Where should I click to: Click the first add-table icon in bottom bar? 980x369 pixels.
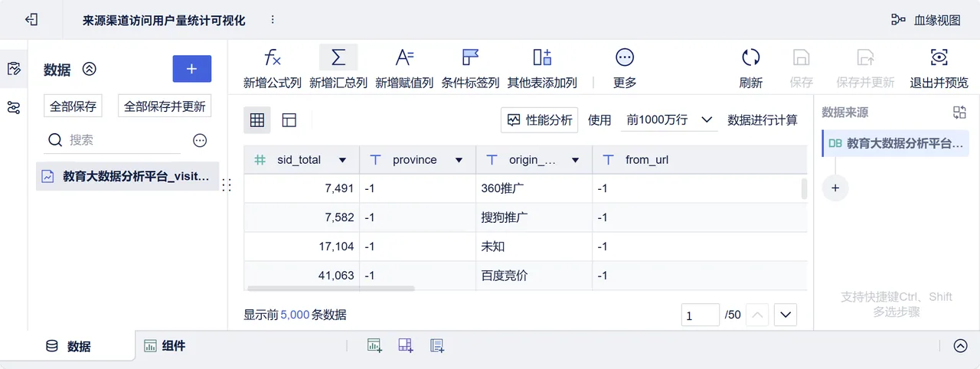[x=374, y=346]
